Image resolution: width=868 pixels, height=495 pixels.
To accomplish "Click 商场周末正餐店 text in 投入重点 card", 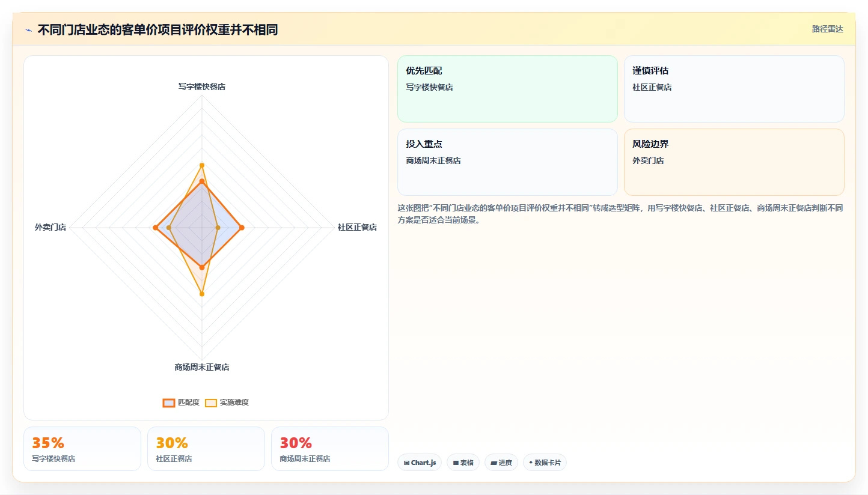I will [433, 160].
